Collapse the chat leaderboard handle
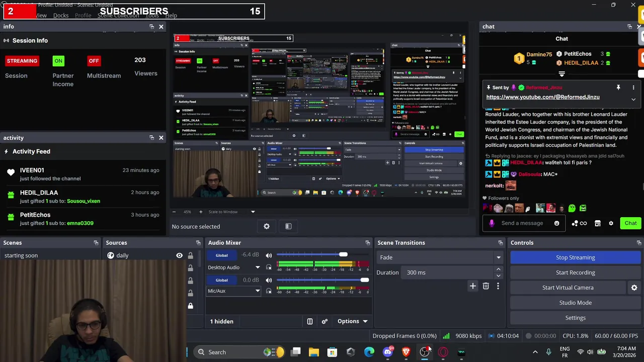Image resolution: width=644 pixels, height=362 pixels. click(561, 74)
